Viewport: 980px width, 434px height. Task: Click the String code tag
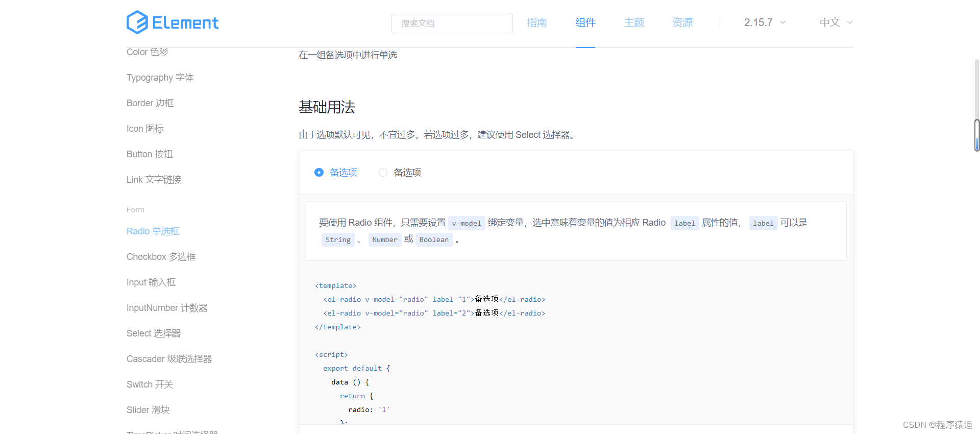click(338, 239)
